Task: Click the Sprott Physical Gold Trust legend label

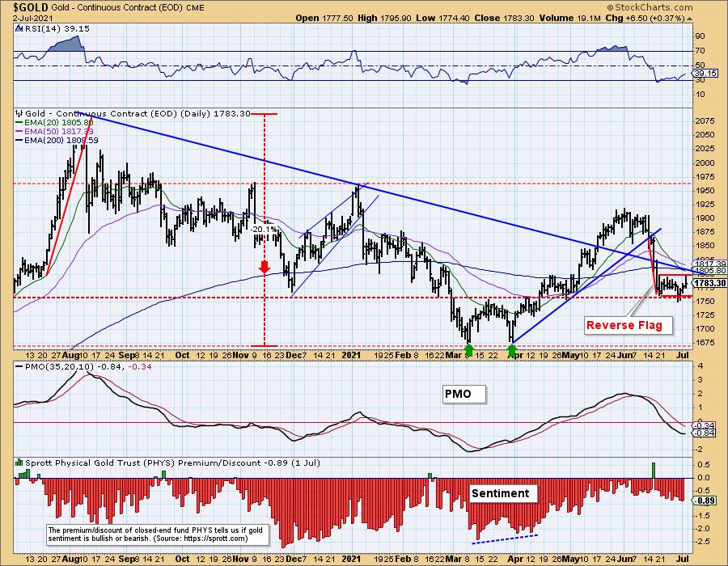Action: coord(172,463)
